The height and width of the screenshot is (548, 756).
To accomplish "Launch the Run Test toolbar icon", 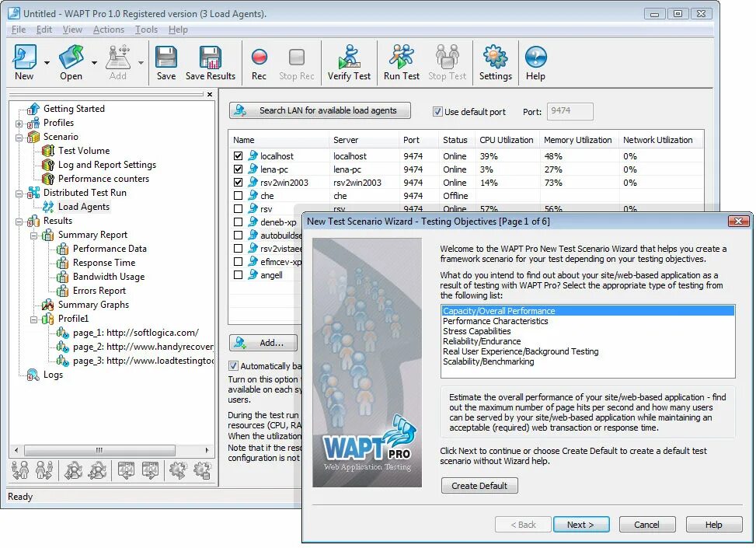I will [401, 63].
